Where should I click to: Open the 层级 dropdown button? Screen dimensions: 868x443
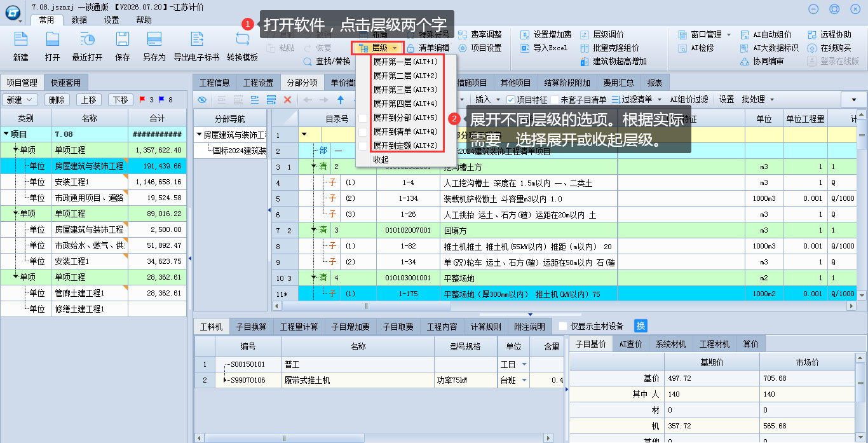pyautogui.click(x=378, y=48)
